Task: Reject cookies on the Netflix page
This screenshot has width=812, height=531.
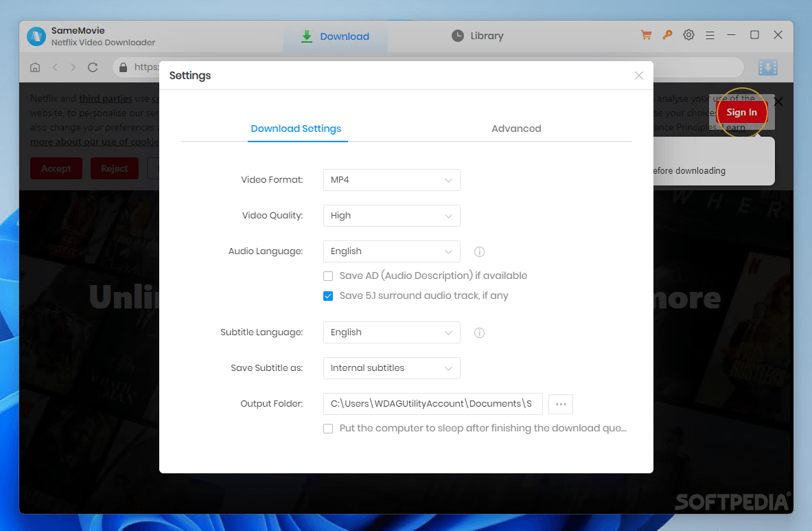Action: click(x=115, y=168)
